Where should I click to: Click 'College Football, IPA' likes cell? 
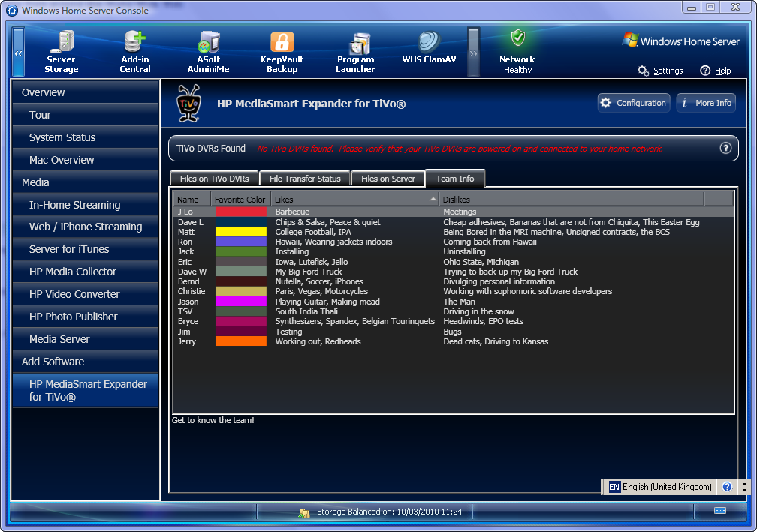coord(313,232)
